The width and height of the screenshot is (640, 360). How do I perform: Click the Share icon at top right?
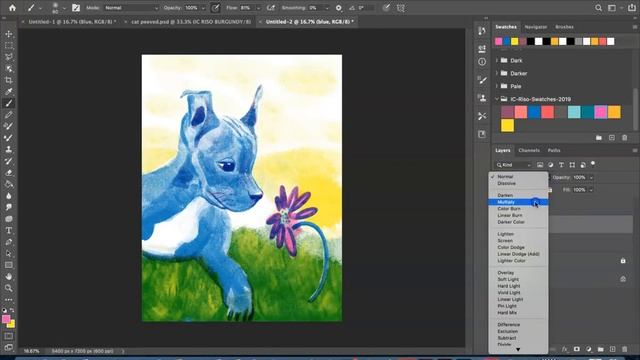631,8
